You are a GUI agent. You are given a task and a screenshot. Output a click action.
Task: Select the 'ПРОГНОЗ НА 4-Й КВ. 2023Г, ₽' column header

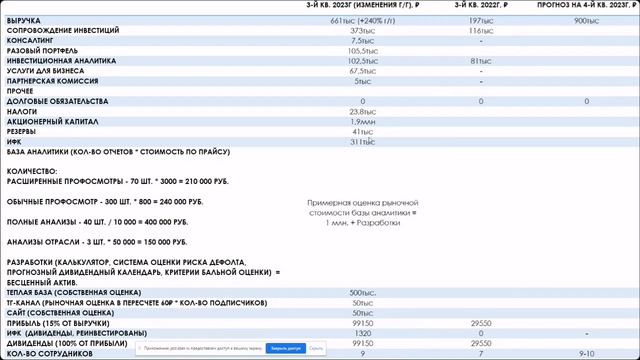tap(587, 5)
